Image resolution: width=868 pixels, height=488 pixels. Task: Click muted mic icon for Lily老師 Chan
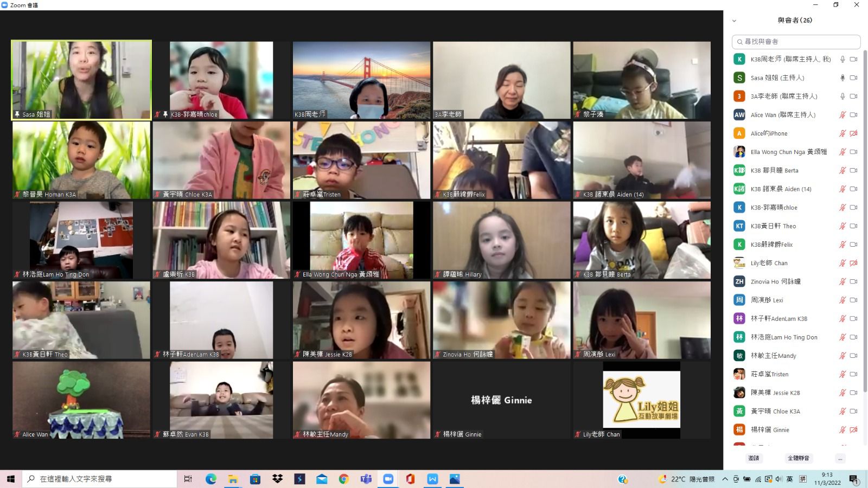tap(843, 263)
